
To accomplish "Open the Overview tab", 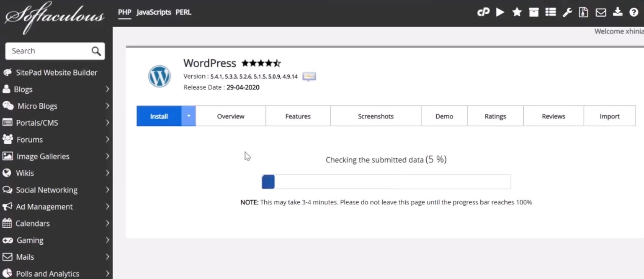I will click(x=231, y=116).
